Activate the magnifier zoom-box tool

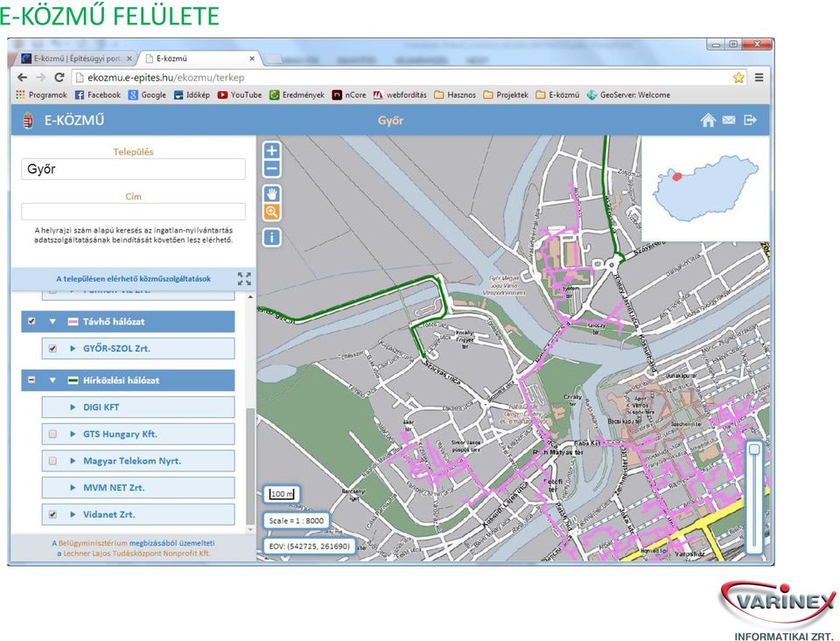[271, 212]
